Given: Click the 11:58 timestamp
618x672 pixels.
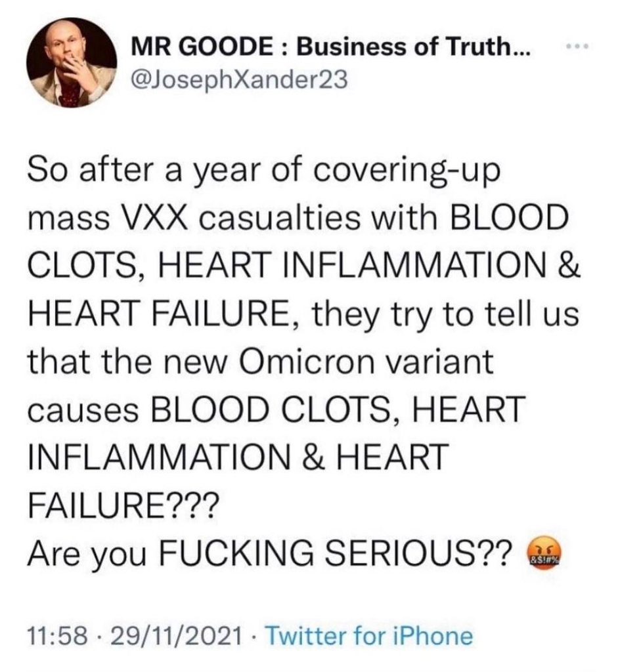Looking at the screenshot, I should pos(58,636).
